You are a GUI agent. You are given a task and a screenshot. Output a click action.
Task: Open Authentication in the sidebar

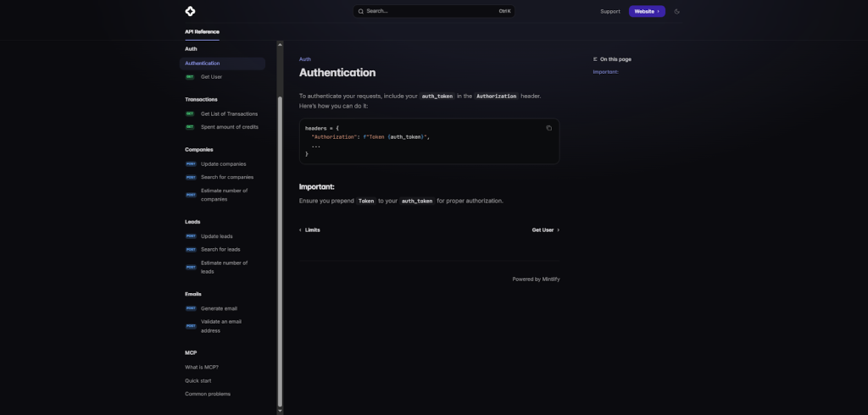pyautogui.click(x=203, y=64)
